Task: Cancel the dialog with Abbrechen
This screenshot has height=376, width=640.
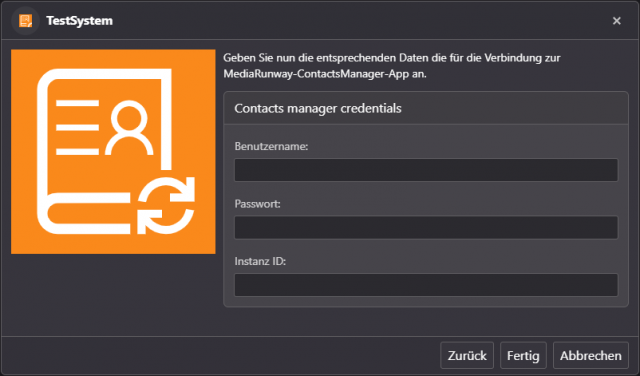Action: [x=591, y=355]
